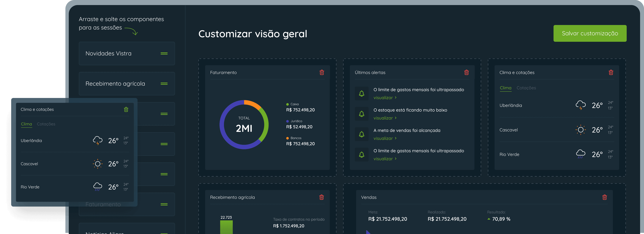Click Jurídico legend entry in Faturamento
The image size is (644, 234).
[x=299, y=124]
